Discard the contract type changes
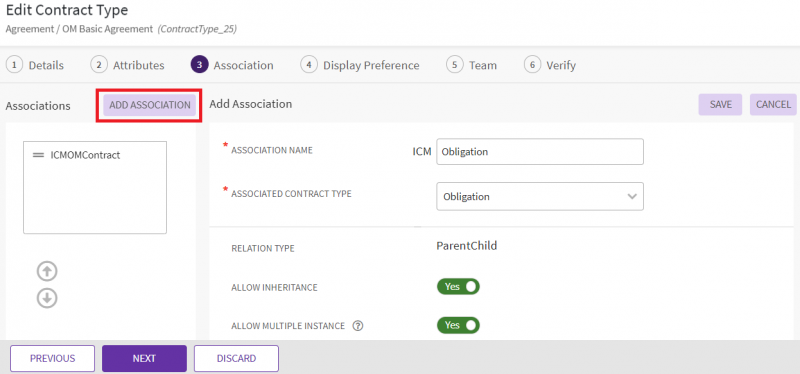 pos(236,359)
